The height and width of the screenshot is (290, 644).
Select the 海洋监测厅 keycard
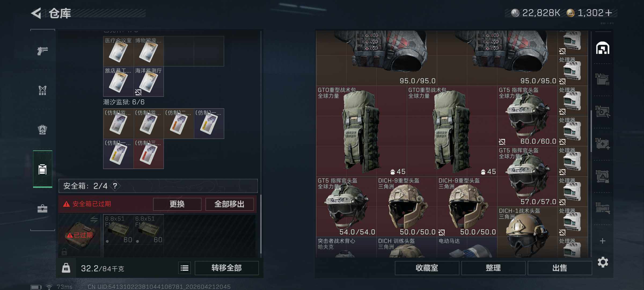[x=149, y=82]
